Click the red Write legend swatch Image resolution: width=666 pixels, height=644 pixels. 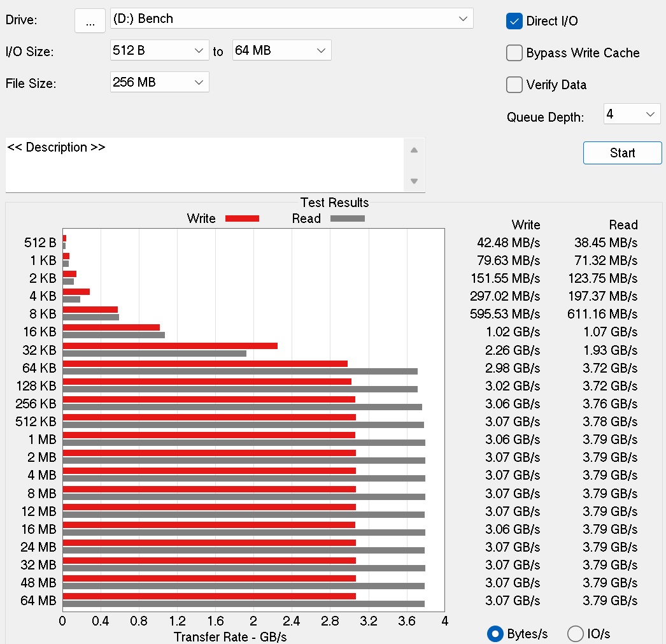click(242, 218)
